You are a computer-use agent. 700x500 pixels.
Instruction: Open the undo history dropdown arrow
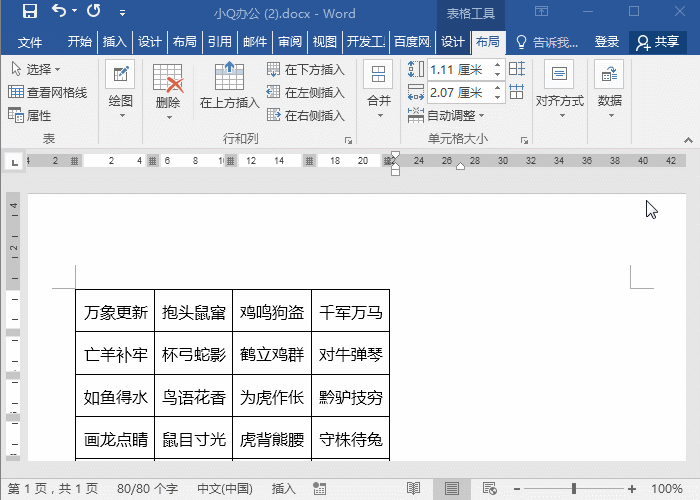click(x=74, y=11)
